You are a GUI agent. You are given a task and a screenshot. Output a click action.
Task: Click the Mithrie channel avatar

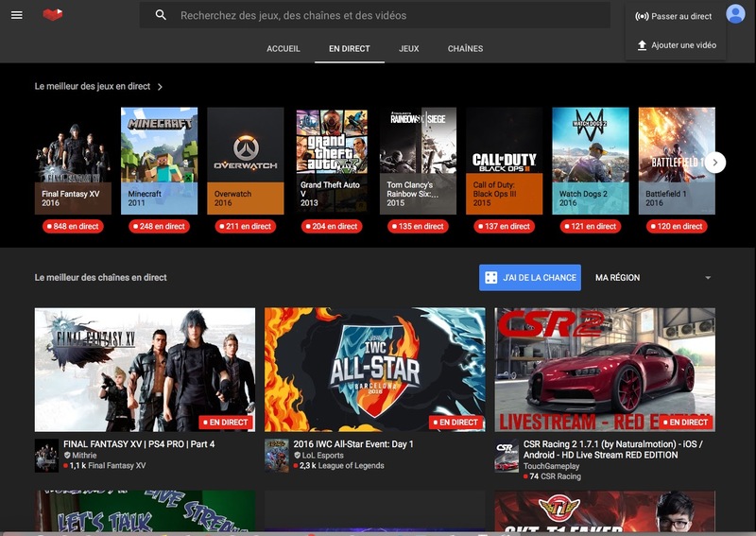pyautogui.click(x=46, y=456)
